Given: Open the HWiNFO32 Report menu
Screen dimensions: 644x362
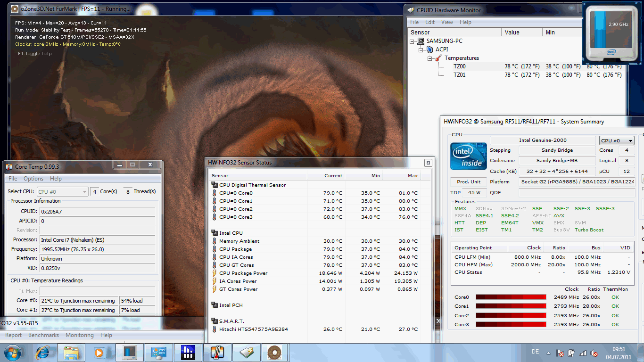Looking at the screenshot, I should click(13, 335).
